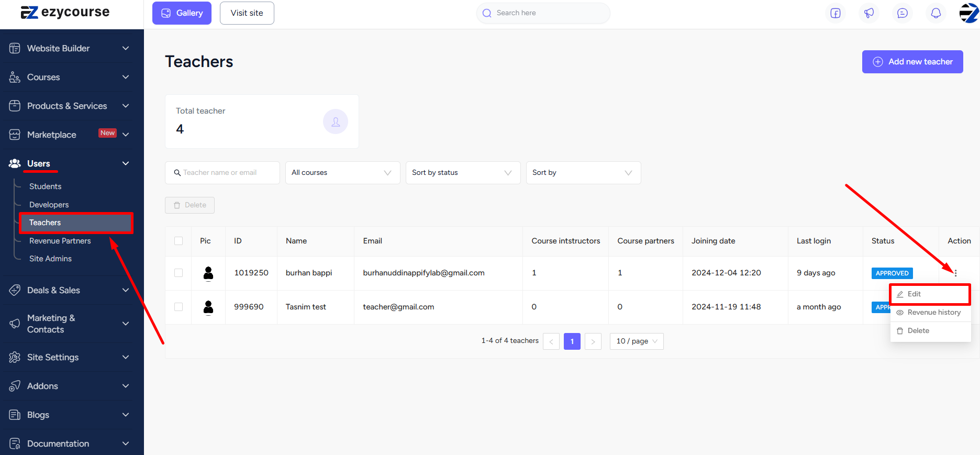Click teacher ID 999690
The image size is (980, 455).
click(249, 307)
